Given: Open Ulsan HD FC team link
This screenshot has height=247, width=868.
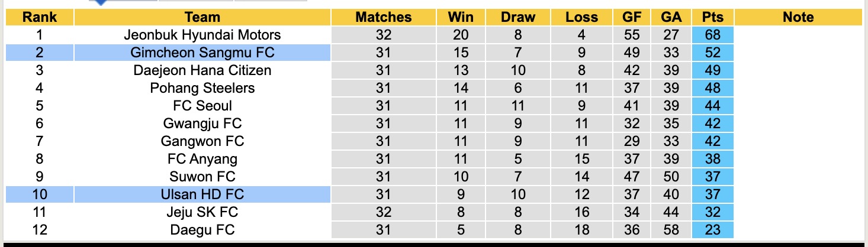Looking at the screenshot, I should click(202, 194).
